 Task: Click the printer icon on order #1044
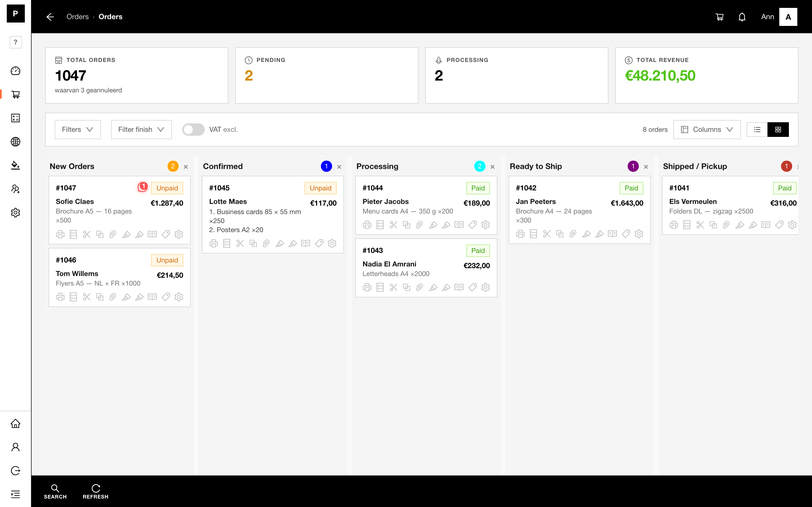point(367,225)
